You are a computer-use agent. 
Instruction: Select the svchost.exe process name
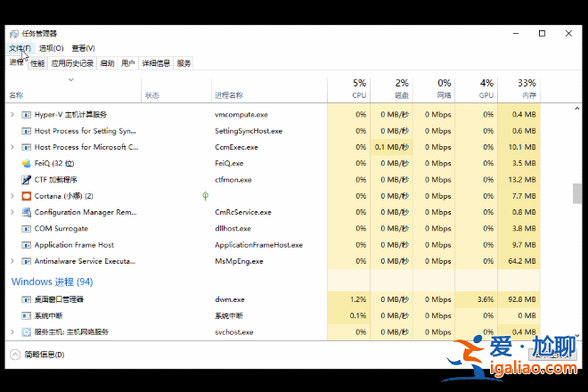click(234, 332)
